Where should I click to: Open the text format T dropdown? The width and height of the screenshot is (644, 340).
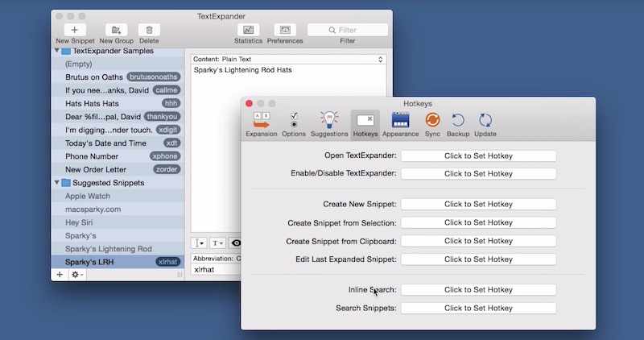point(217,243)
